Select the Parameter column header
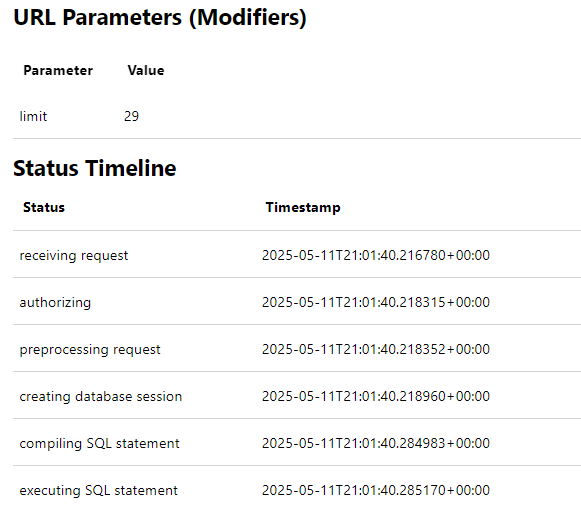Image resolution: width=581 pixels, height=506 pixels. pyautogui.click(x=58, y=70)
